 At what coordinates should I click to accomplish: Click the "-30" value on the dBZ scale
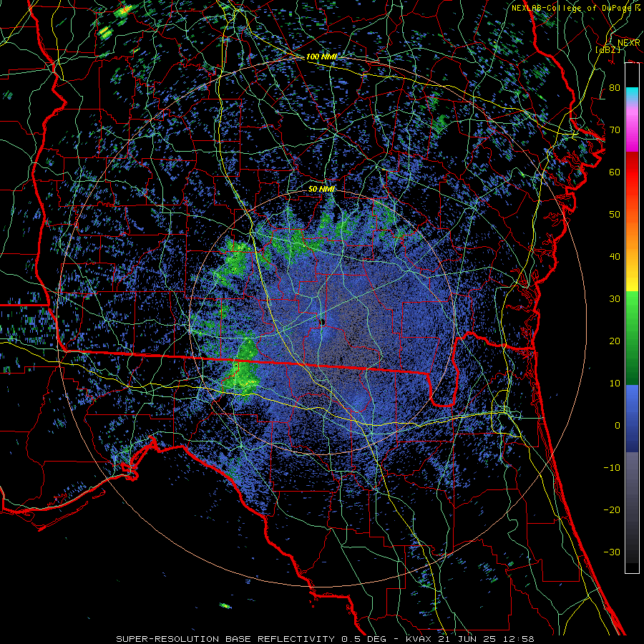pyautogui.click(x=612, y=552)
